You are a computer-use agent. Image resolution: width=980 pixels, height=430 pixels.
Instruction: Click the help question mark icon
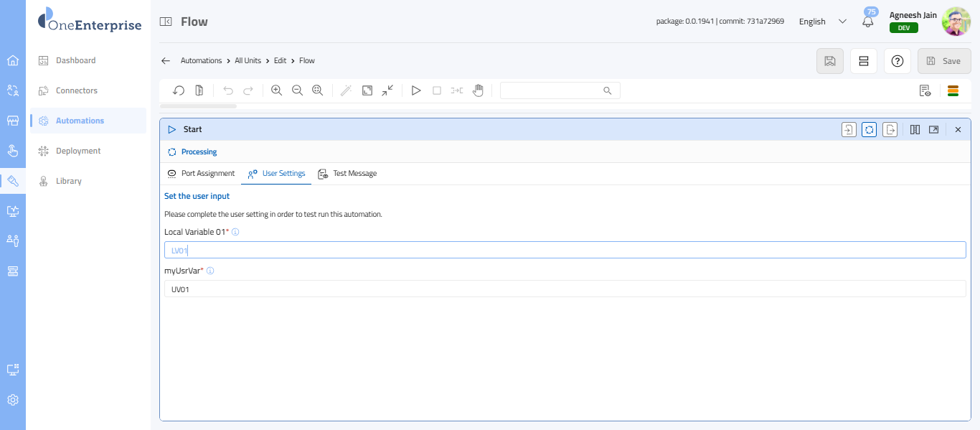coord(897,61)
